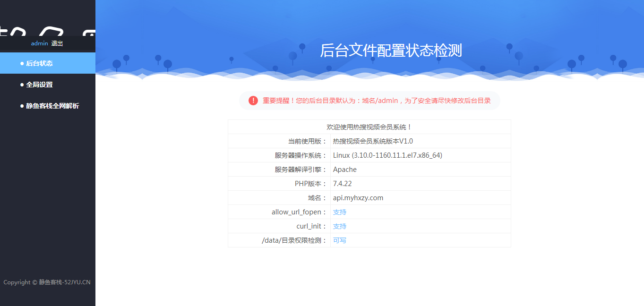Log out using the 退出 link
This screenshot has width=644, height=306.
[x=57, y=43]
